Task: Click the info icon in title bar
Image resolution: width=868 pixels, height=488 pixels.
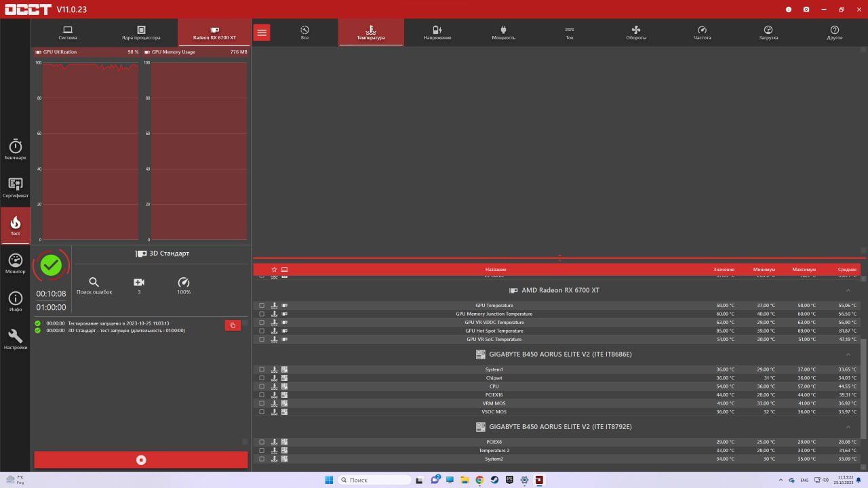Action: pos(788,9)
